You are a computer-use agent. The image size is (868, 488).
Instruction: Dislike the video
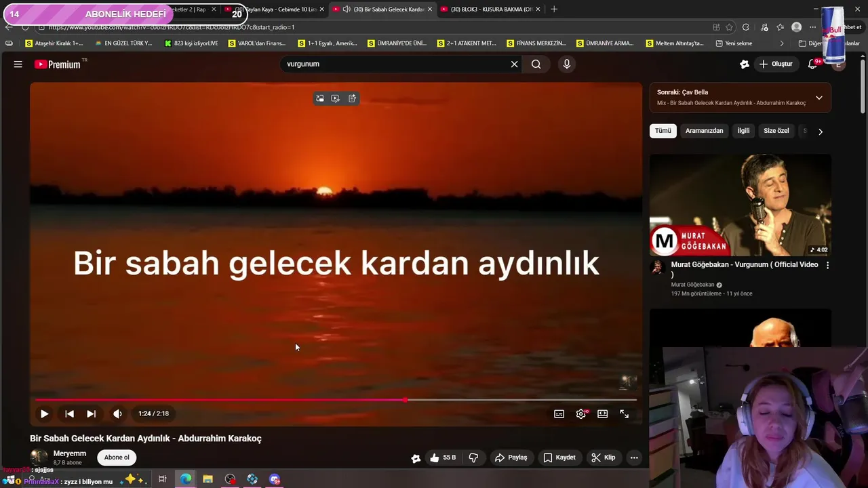(x=473, y=457)
